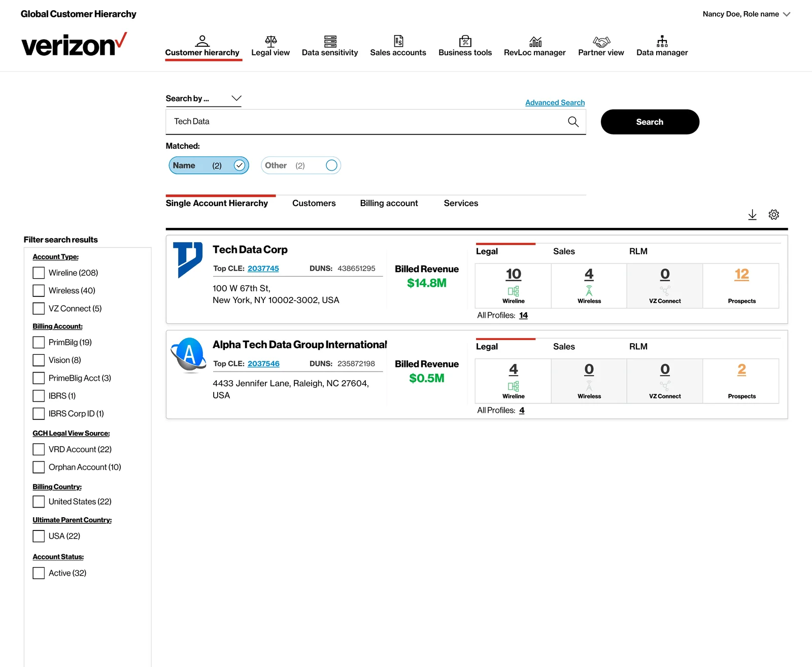Toggle the Name matched filter chip

pos(209,165)
